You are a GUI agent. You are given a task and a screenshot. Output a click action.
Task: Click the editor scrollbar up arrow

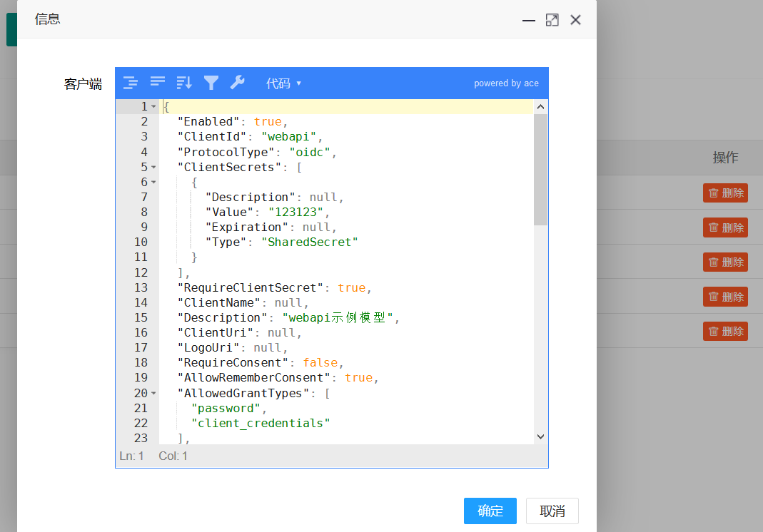pyautogui.click(x=540, y=106)
